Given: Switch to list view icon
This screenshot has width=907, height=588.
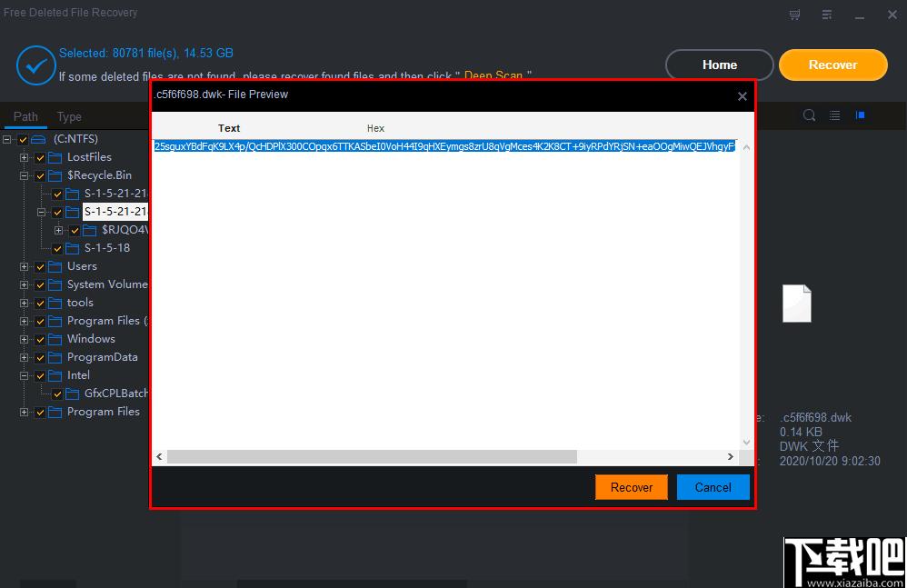Looking at the screenshot, I should (x=834, y=115).
